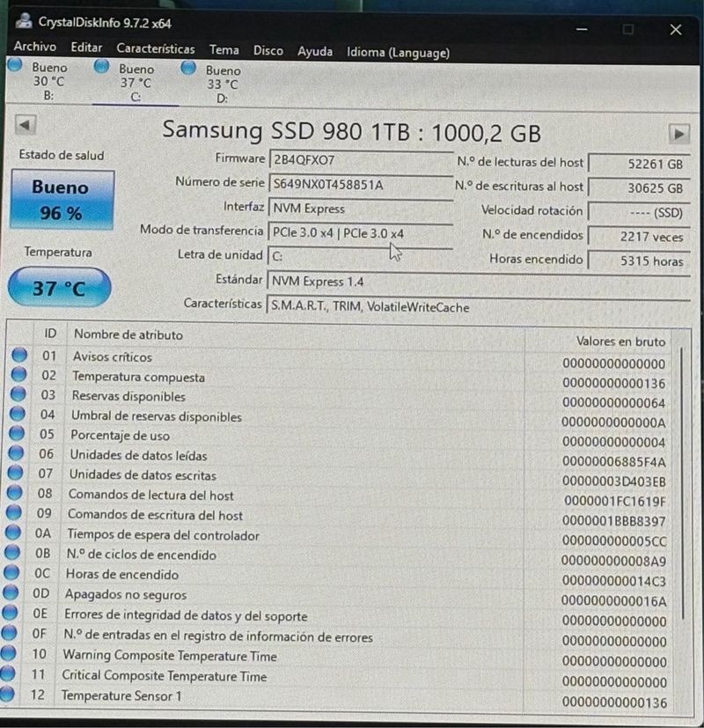Click status icon for Comandos de lectura del host
Screen dimensions: 704x728
coord(14,492)
